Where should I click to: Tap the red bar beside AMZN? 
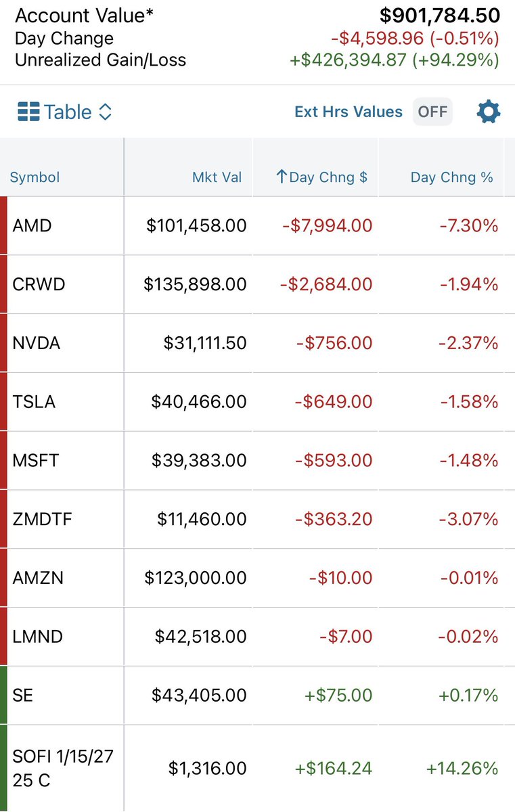tap(3, 578)
